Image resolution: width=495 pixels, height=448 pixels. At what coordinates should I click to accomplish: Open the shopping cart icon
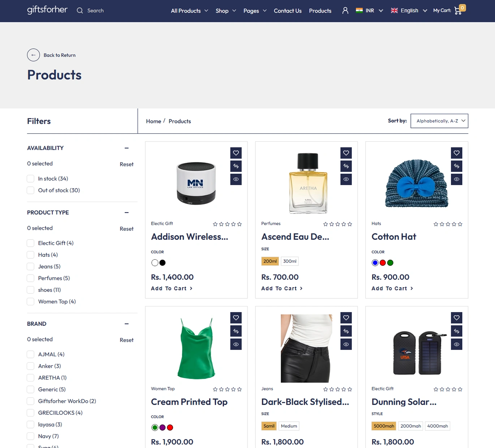[458, 10]
